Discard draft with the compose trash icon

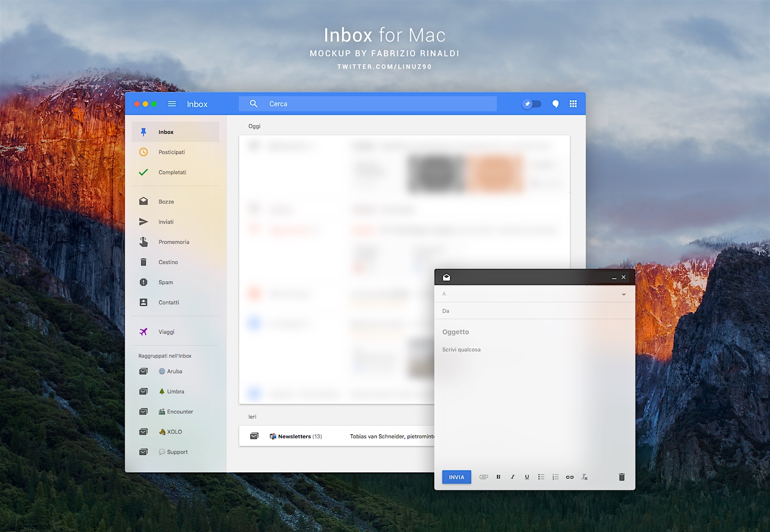pos(622,477)
